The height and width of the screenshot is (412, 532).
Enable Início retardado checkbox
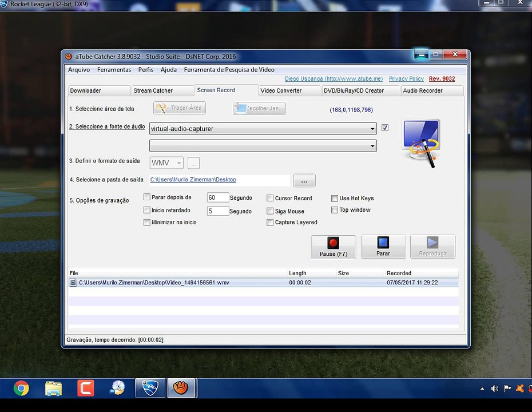click(147, 210)
